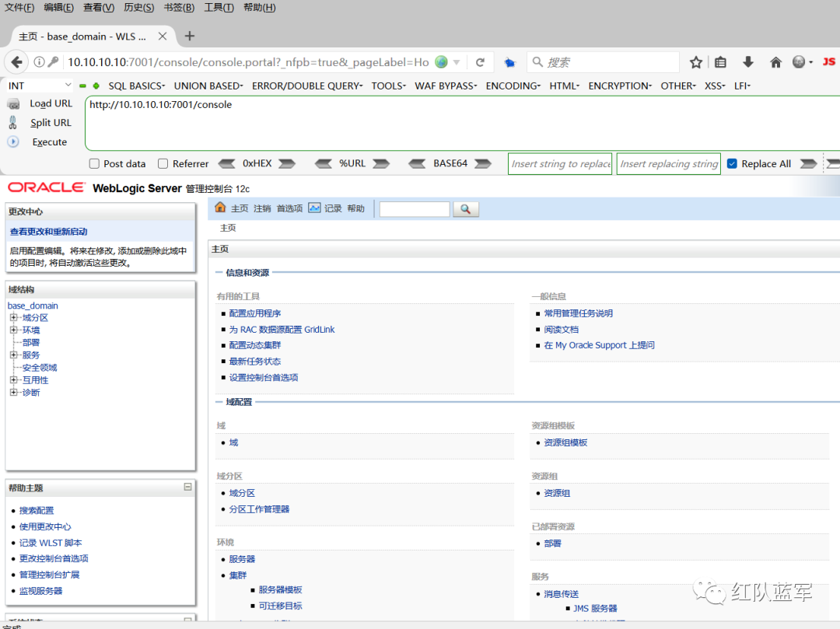Image resolution: width=840 pixels, height=629 pixels.
Task: Open the 资源组模板 link
Action: [x=565, y=442]
